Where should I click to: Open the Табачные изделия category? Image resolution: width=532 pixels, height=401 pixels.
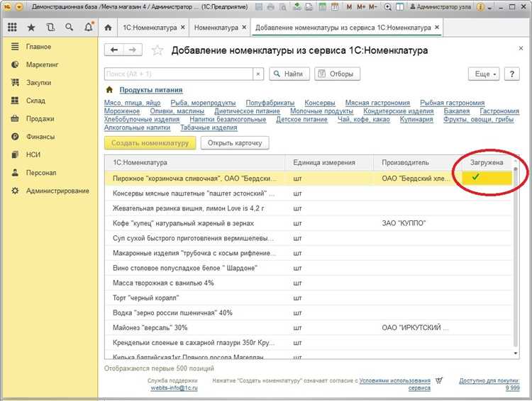[x=209, y=128]
